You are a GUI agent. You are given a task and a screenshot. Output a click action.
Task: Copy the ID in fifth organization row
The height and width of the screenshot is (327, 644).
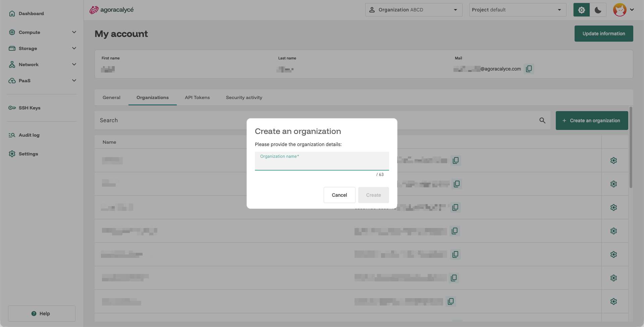(455, 254)
